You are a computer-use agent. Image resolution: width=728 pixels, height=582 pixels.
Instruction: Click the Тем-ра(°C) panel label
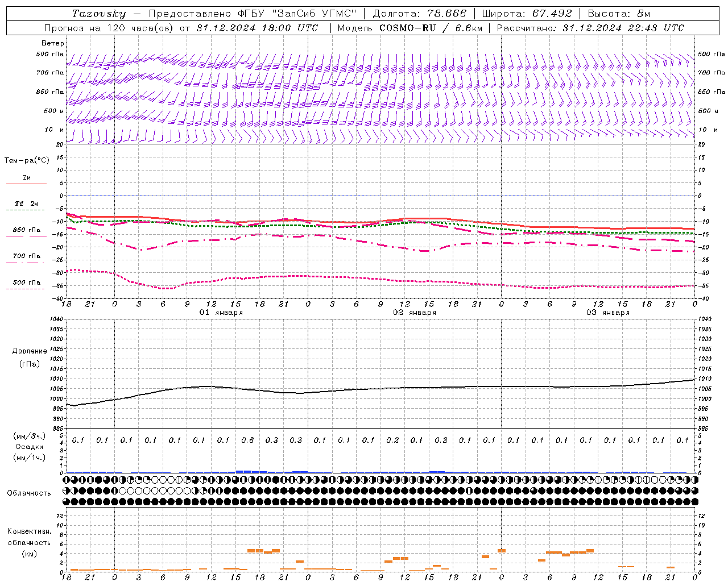click(27, 161)
